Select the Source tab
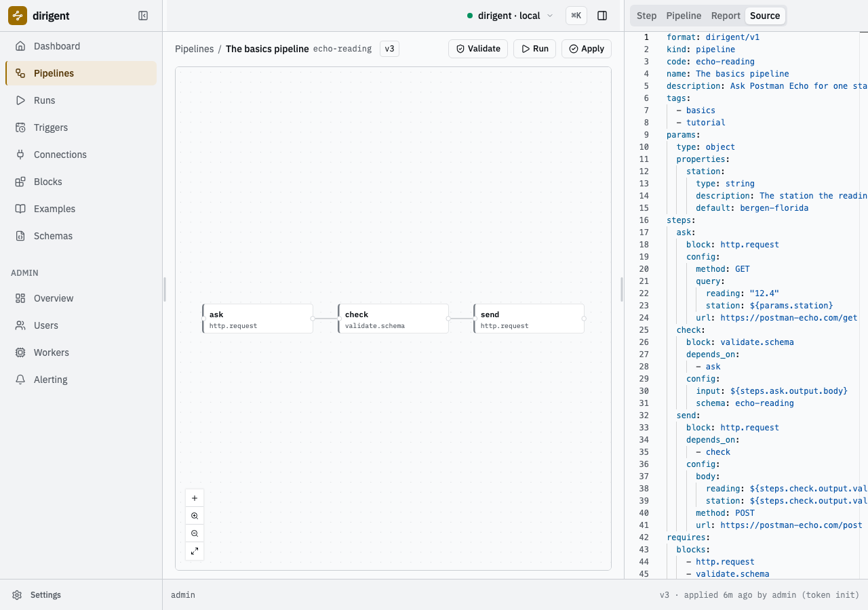The height and width of the screenshot is (610, 868). pyautogui.click(x=765, y=16)
